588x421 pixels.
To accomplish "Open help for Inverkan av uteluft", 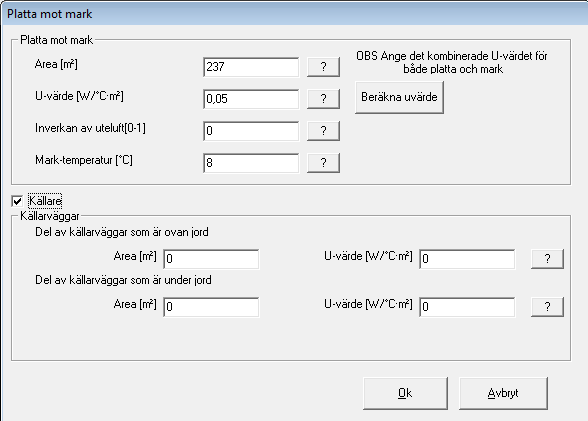I will pos(323,131).
